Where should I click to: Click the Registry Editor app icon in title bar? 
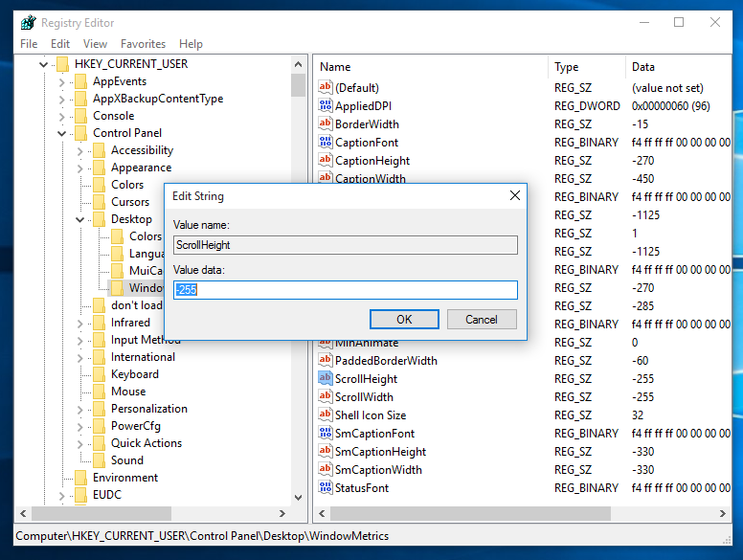point(29,23)
